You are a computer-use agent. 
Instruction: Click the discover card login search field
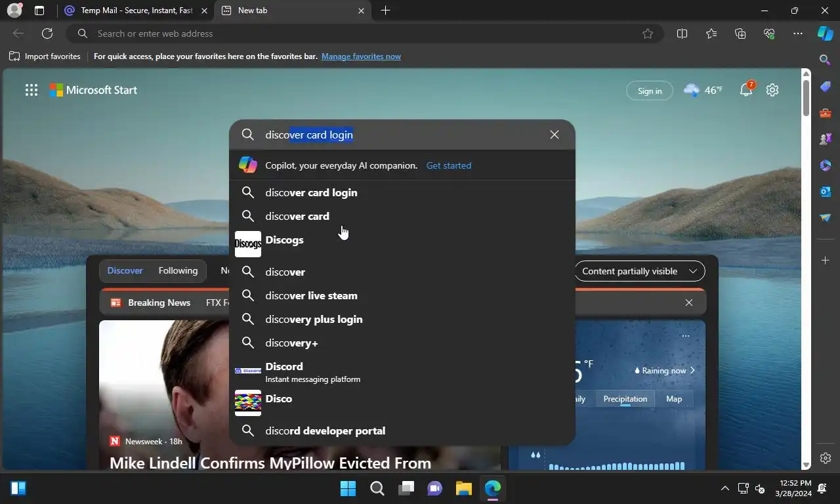pos(402,135)
